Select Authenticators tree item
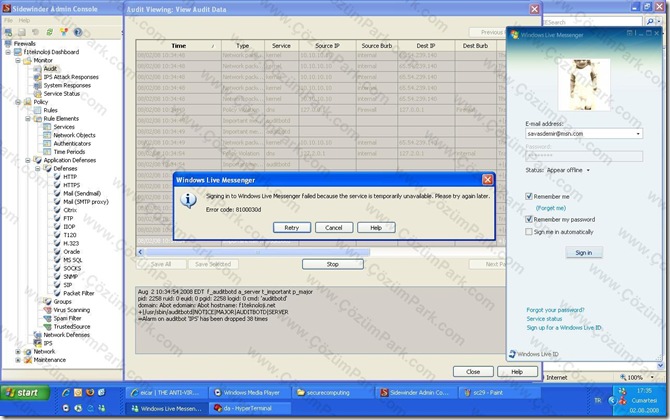Image resolution: width=670 pixels, height=420 pixels. [72, 144]
